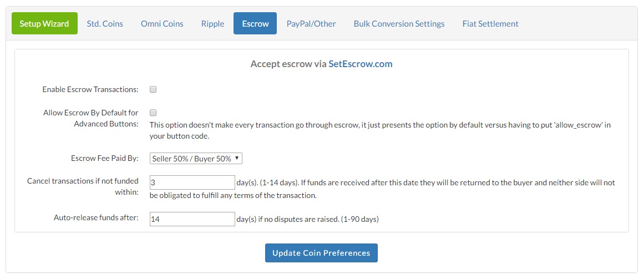This screenshot has height=279, width=644.
Task: Click the "Allow Escrow By Default" label text
Action: [x=91, y=118]
